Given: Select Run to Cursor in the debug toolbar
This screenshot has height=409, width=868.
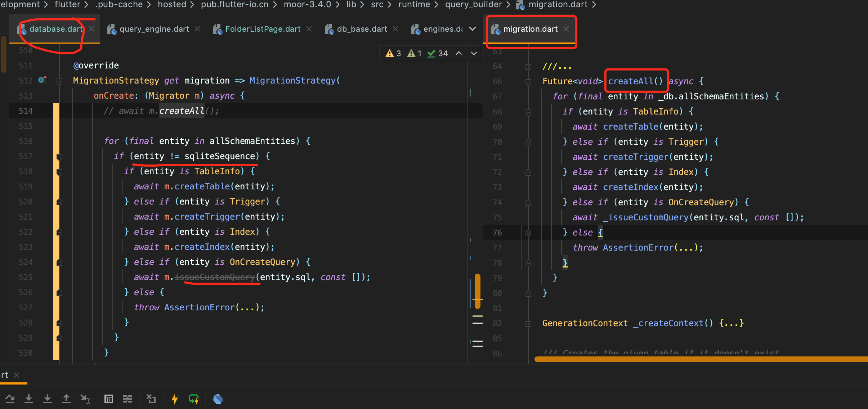Looking at the screenshot, I should pos(85,399).
